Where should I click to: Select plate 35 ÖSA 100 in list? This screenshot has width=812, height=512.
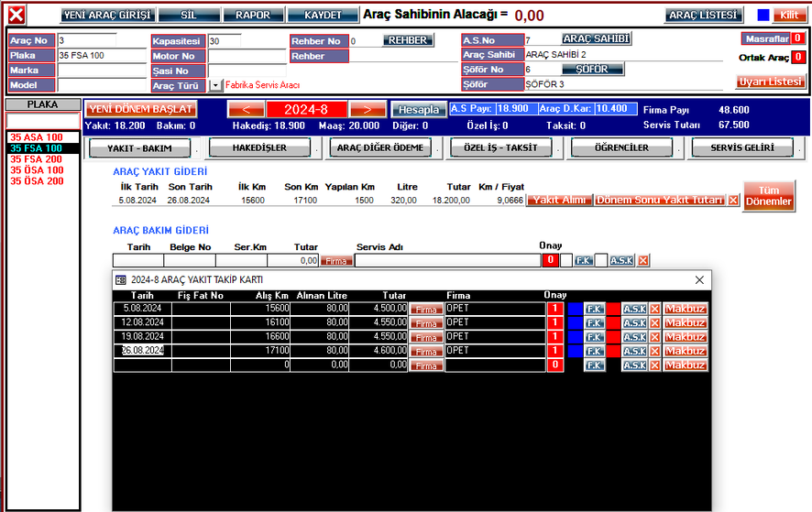pos(37,170)
